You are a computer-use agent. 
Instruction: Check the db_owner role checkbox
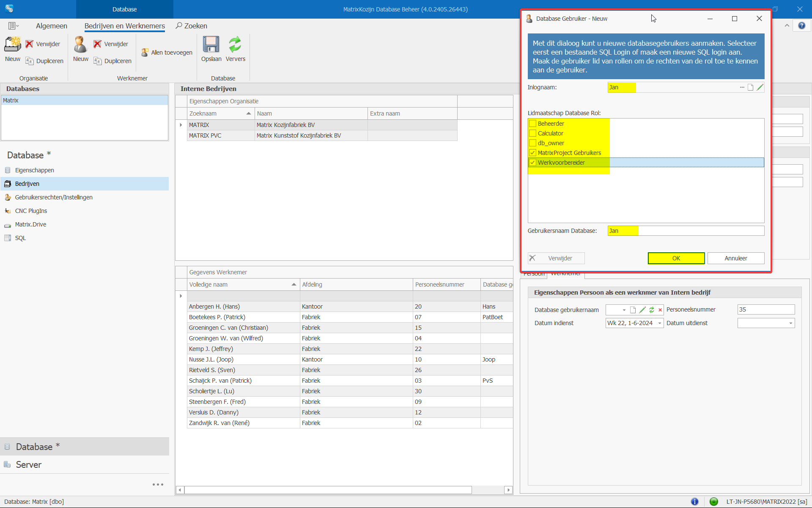[x=533, y=143]
